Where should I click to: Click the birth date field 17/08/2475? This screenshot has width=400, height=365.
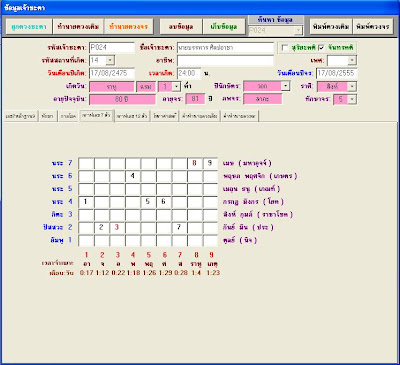(x=112, y=73)
